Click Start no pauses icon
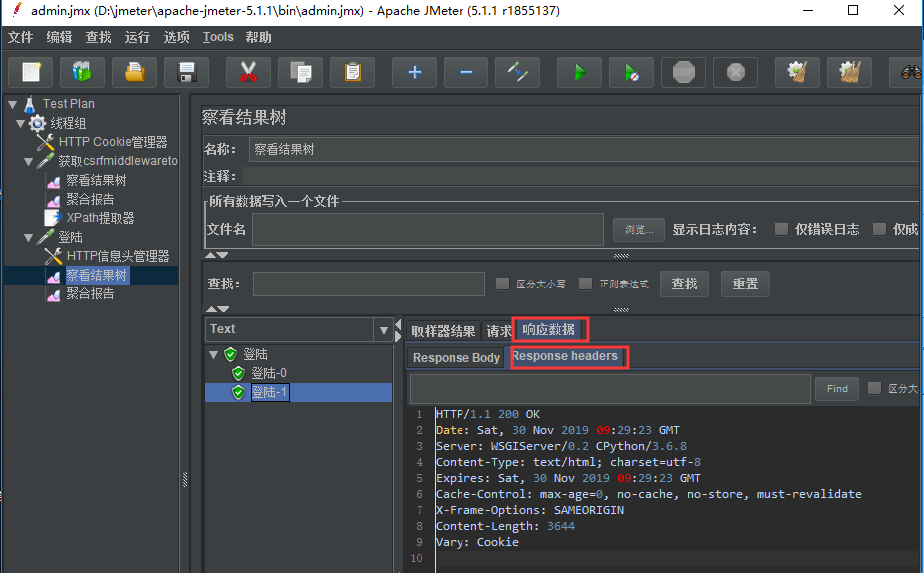924x573 pixels. click(x=631, y=73)
